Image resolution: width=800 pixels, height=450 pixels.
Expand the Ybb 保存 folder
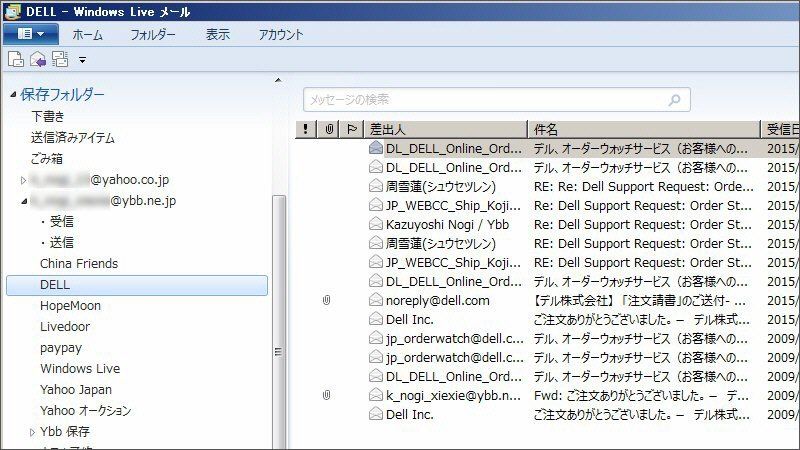(x=32, y=432)
